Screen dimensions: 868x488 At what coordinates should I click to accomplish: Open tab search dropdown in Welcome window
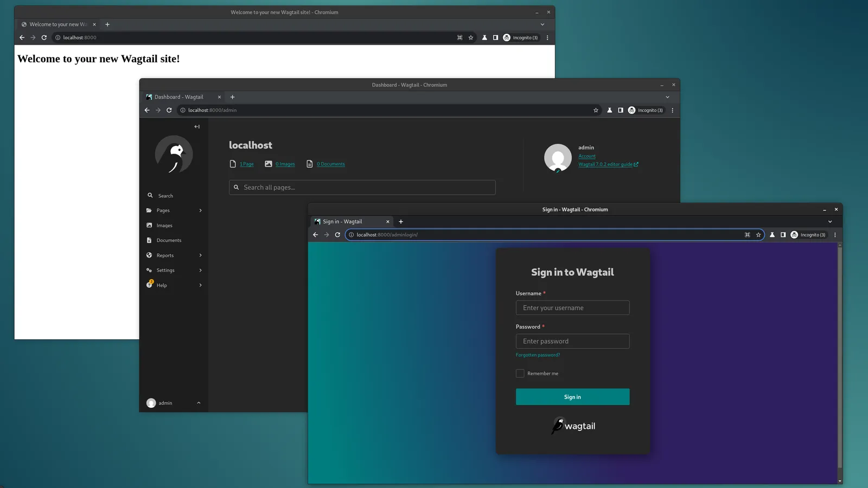(542, 24)
